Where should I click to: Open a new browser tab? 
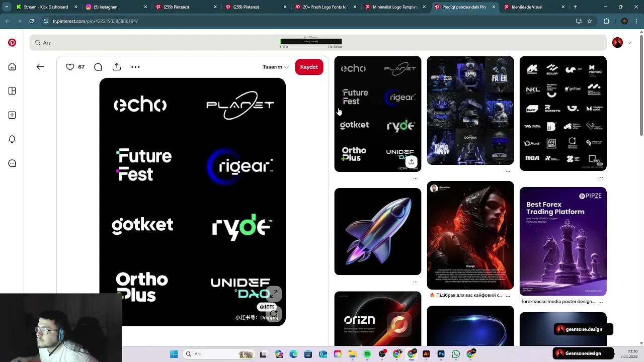575,7
